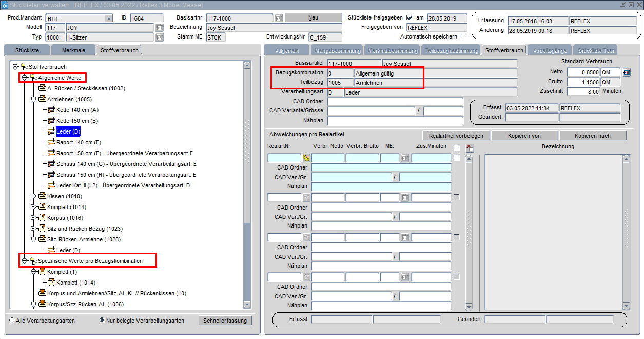Click the Kopieren von button

[x=524, y=136]
